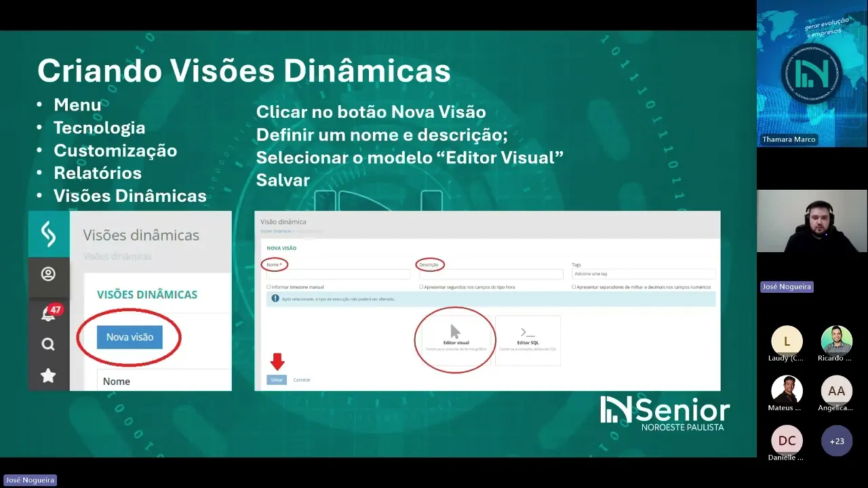Click the 'Após selecionado' info message text
Screen dimensions: 868x488
point(338,299)
